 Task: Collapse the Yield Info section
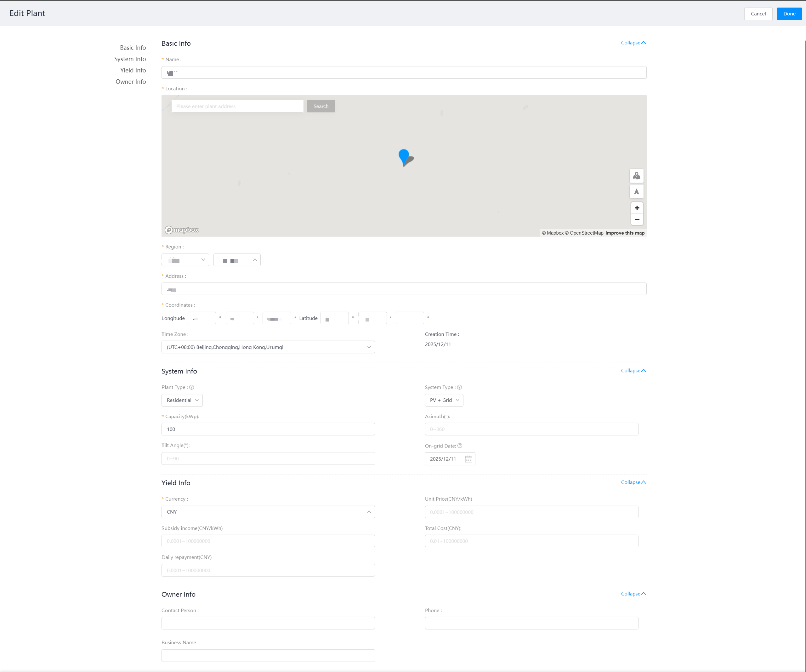click(633, 482)
